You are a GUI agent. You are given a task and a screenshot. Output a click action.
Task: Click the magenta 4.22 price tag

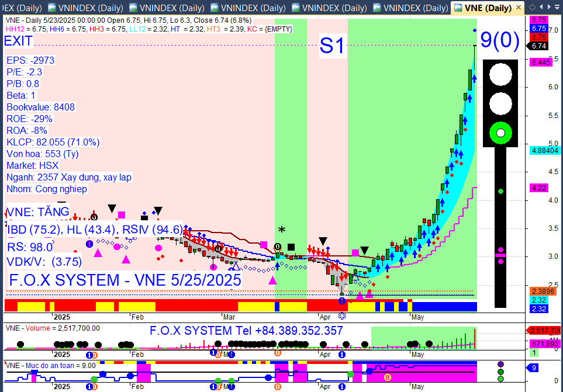click(x=538, y=188)
